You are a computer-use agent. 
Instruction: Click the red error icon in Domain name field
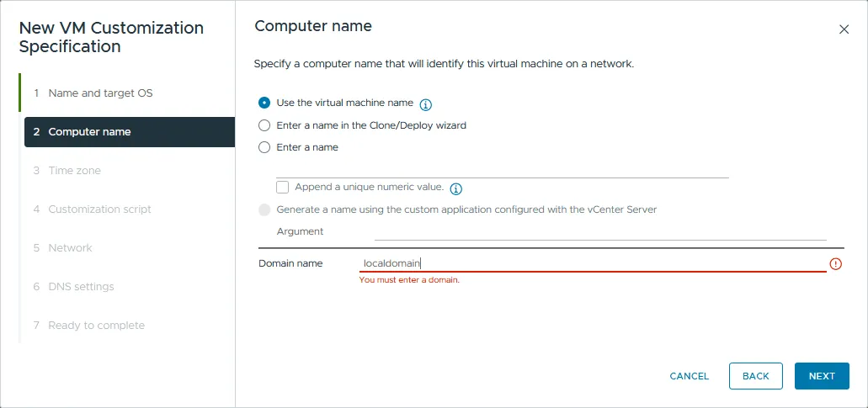835,264
